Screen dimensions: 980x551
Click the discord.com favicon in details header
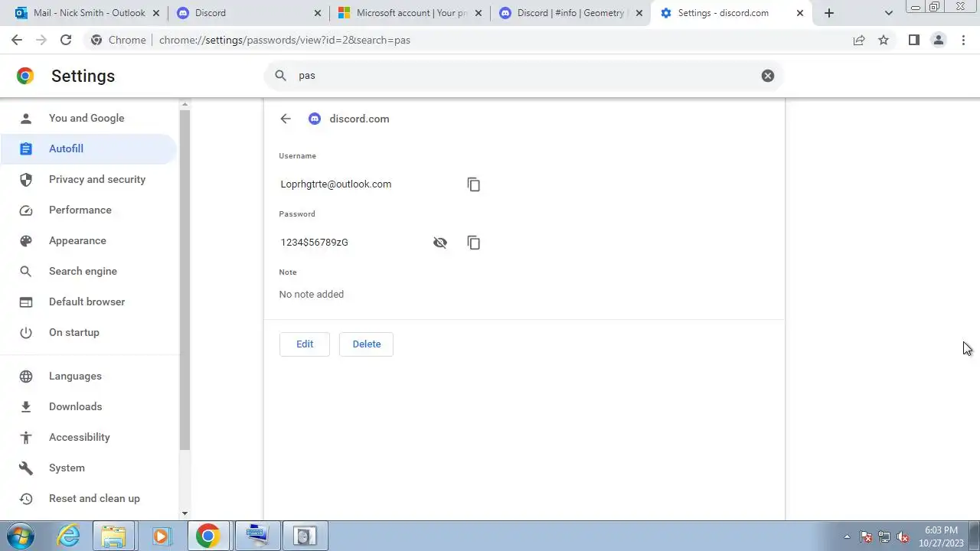(315, 119)
